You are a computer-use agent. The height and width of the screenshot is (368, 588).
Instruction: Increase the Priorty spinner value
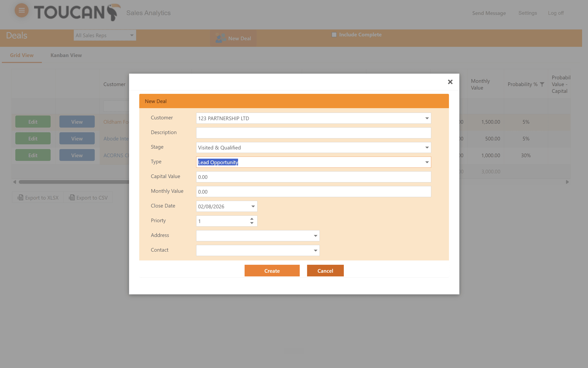point(252,219)
